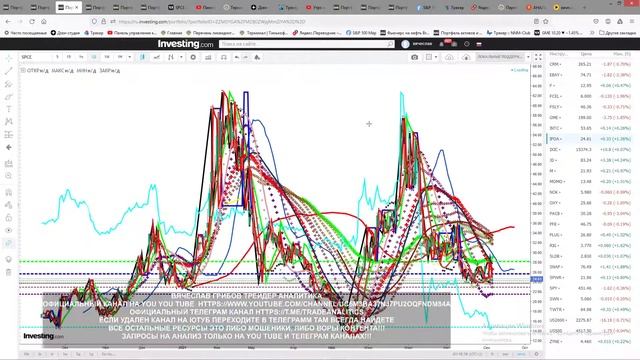
Task: Expand the indicators dropdown arrow
Action: click(x=181, y=57)
